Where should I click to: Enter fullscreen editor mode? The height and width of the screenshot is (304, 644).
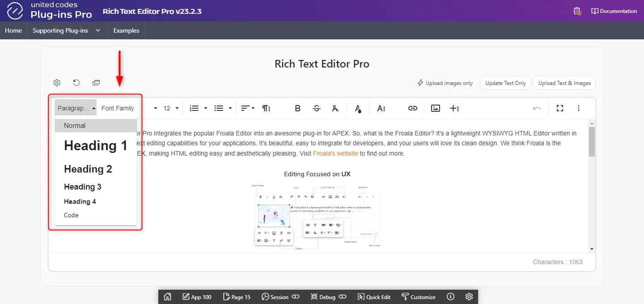559,108
